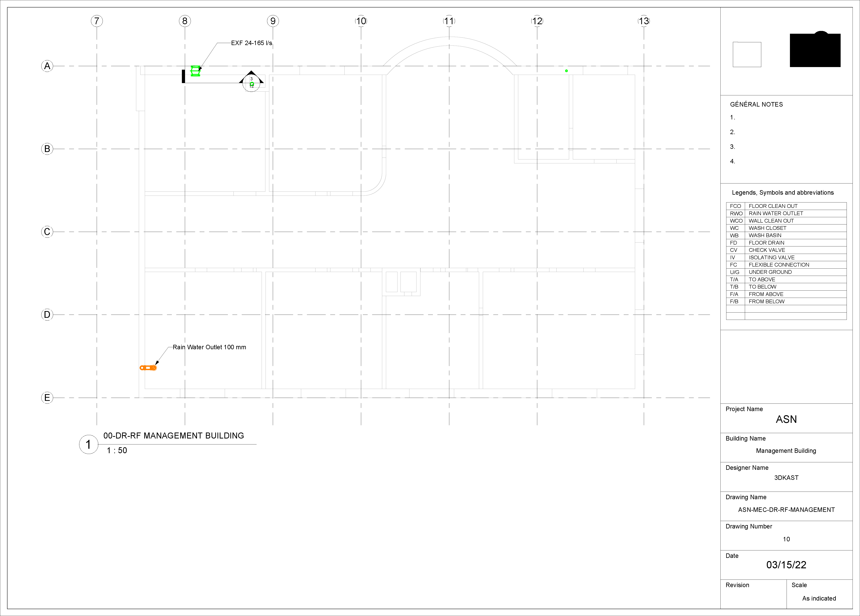Click the green exhaust fan symbol
860x616 pixels.
click(195, 71)
